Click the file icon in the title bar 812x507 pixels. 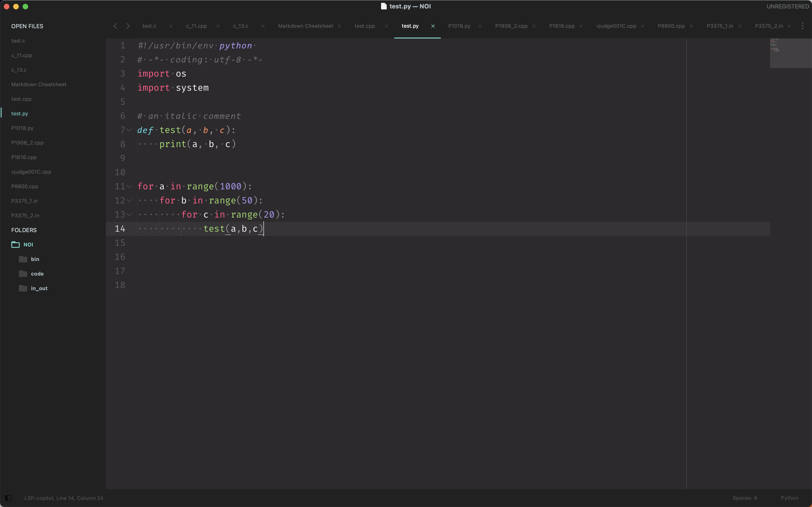click(384, 6)
